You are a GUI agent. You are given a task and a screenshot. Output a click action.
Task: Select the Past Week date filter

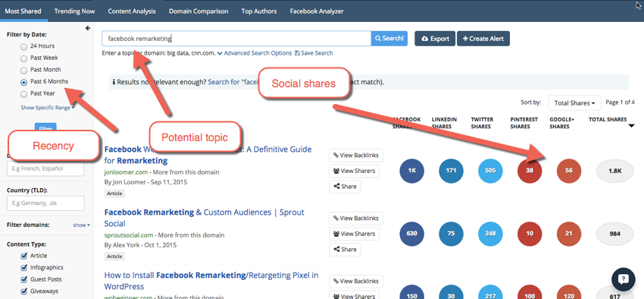point(23,58)
